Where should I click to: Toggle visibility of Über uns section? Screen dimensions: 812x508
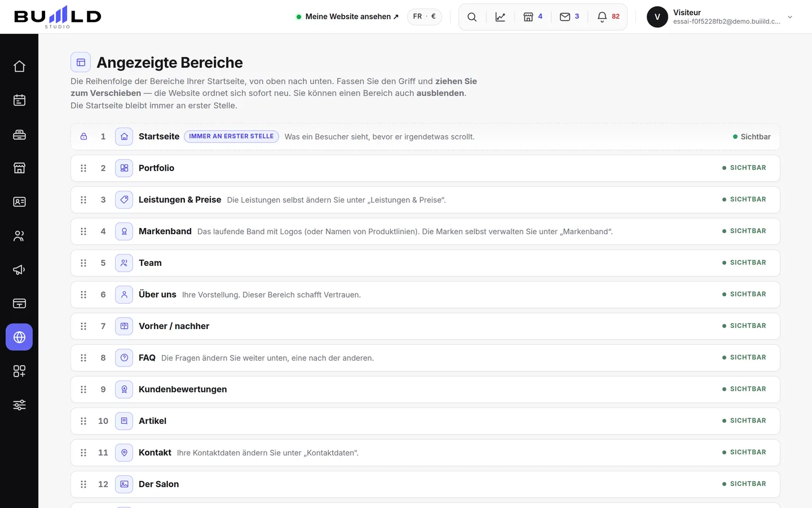tap(744, 294)
